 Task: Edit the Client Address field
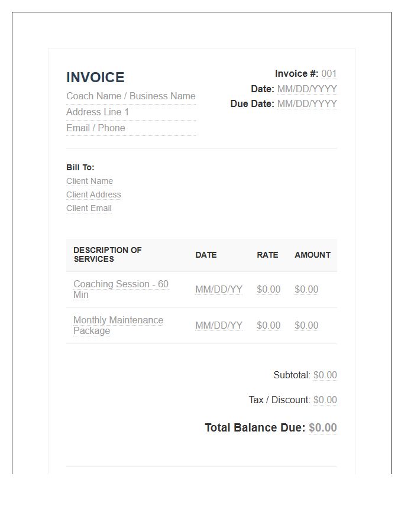point(93,194)
